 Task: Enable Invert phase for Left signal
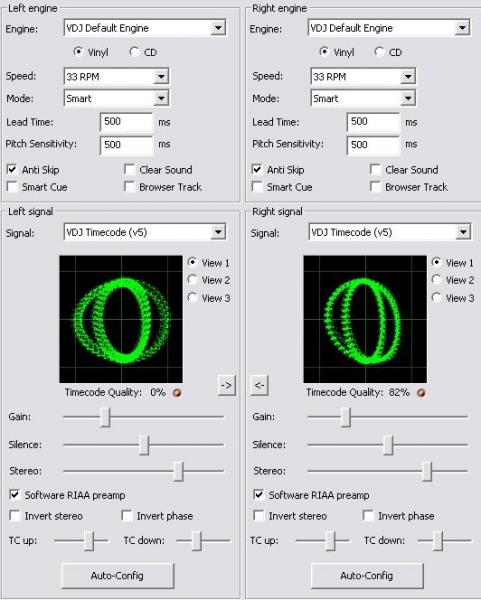(x=127, y=515)
